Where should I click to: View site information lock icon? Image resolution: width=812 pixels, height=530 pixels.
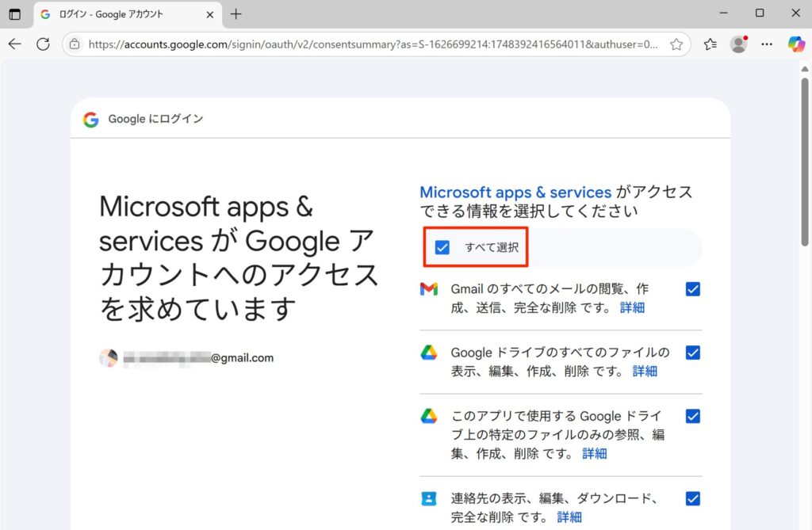75,44
